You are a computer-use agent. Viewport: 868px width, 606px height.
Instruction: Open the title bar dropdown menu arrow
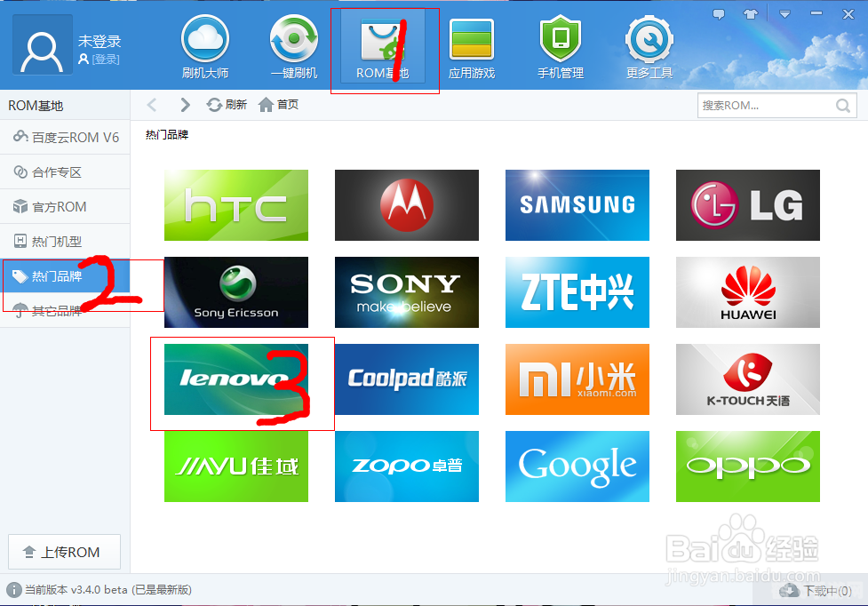click(784, 14)
